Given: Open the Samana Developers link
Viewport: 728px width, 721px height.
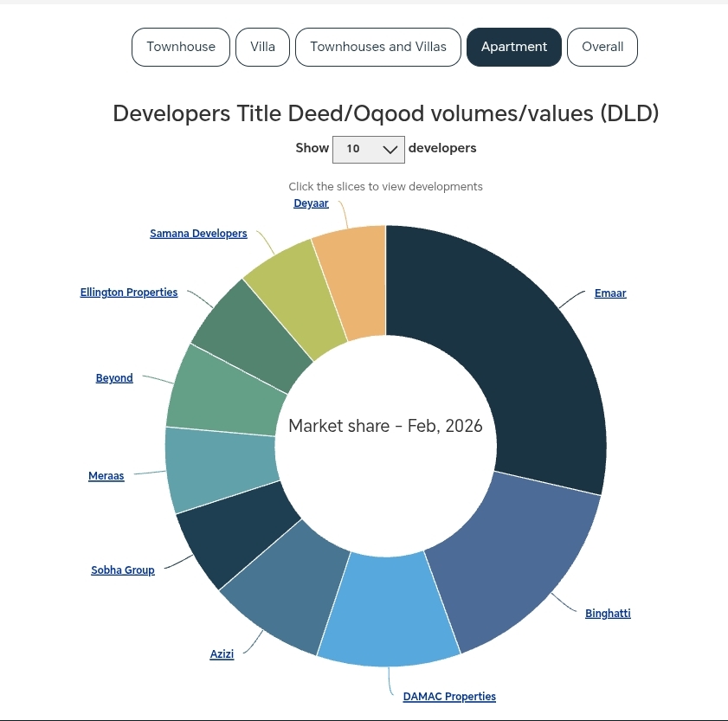Looking at the screenshot, I should click(198, 233).
